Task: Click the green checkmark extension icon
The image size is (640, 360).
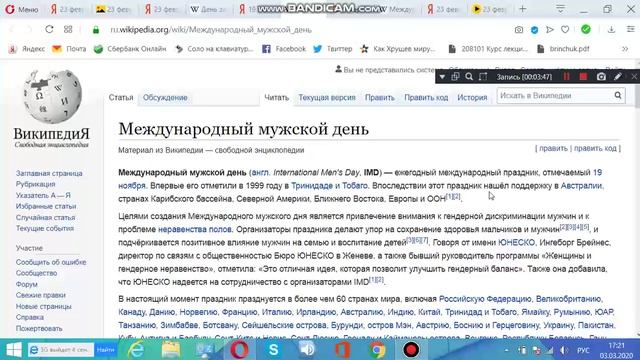Action: [x=586, y=29]
